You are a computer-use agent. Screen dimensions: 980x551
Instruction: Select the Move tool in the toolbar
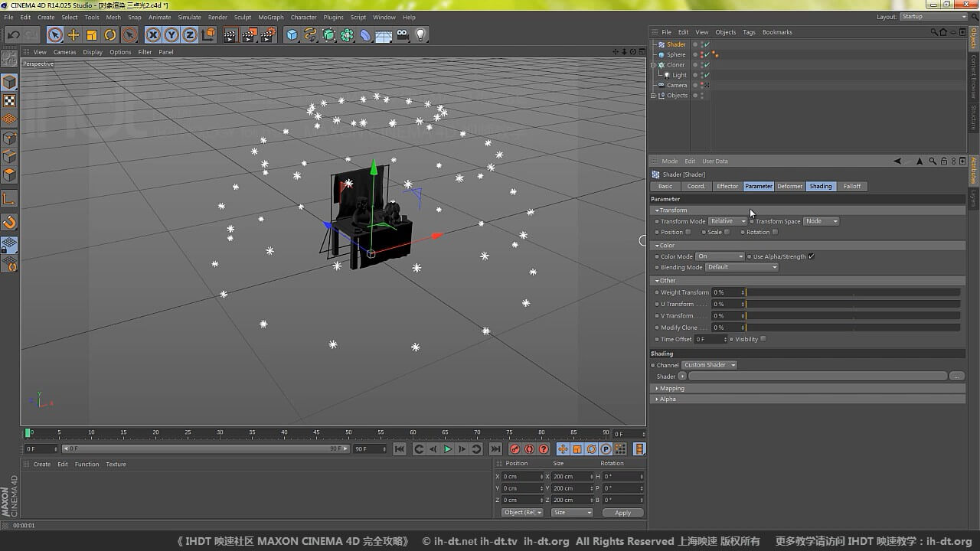(x=73, y=35)
